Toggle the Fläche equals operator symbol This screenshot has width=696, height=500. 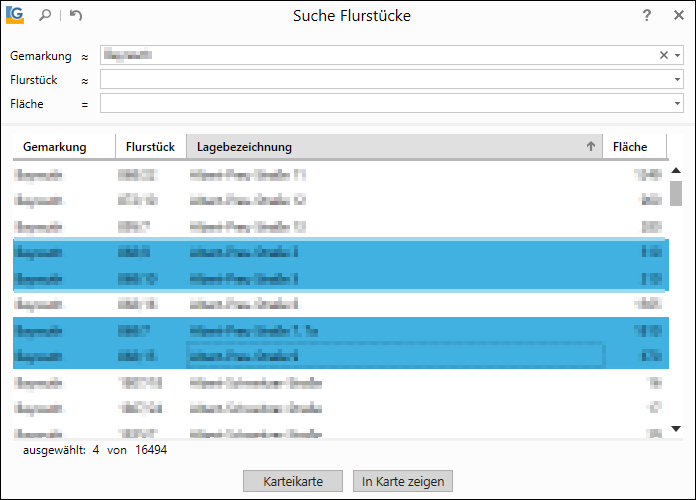(x=84, y=104)
